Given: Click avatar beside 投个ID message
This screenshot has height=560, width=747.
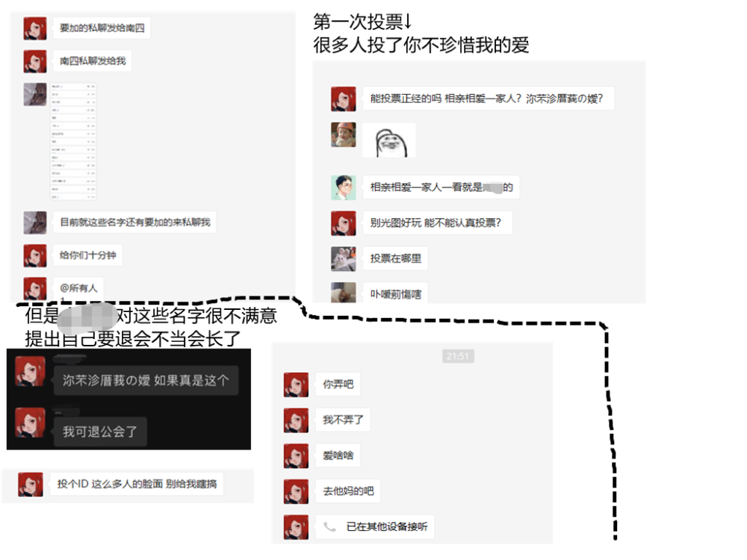Looking at the screenshot, I should (x=31, y=485).
